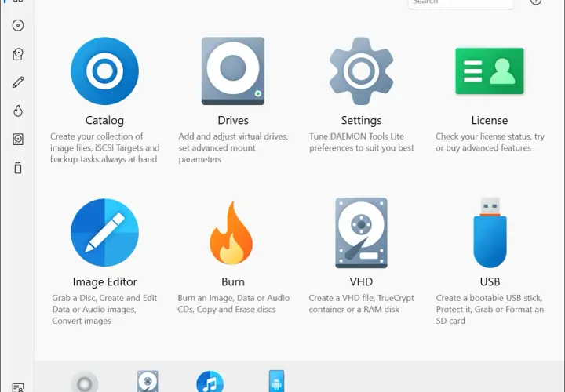Select the flame burn icon in the sidebar
The width and height of the screenshot is (565, 392).
point(18,111)
